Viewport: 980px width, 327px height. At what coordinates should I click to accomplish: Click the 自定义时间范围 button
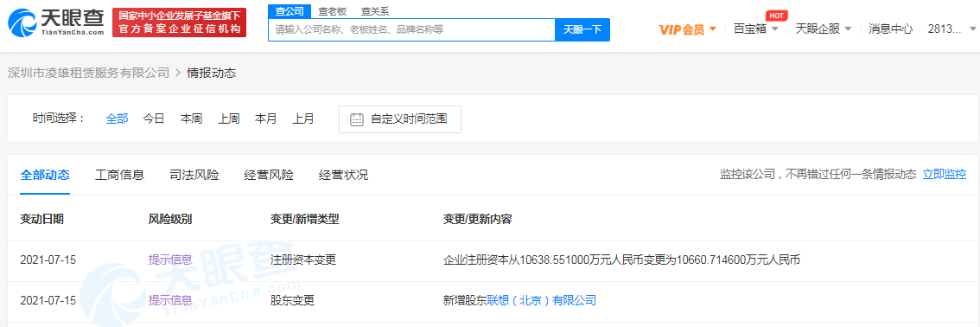pos(400,119)
